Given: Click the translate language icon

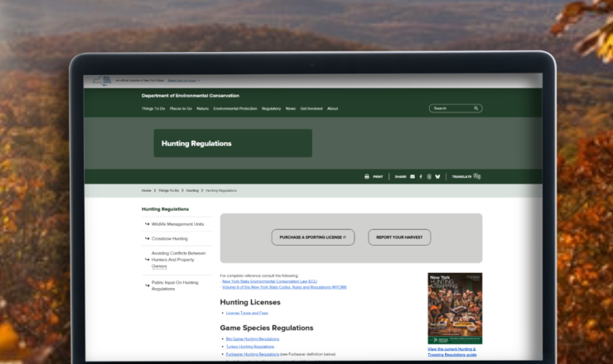Looking at the screenshot, I should click(477, 176).
